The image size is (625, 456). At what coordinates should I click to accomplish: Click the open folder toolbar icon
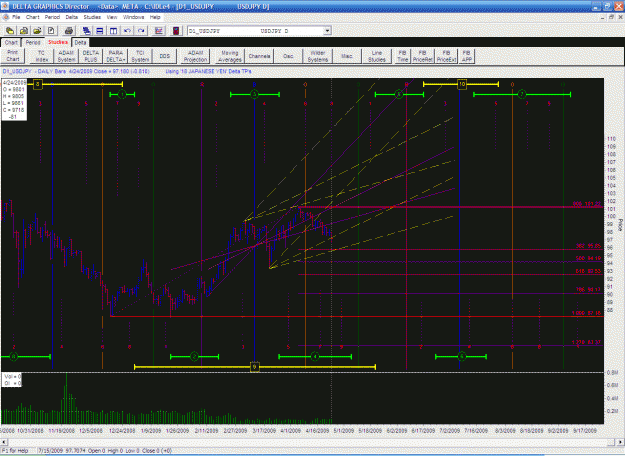[x=37, y=31]
